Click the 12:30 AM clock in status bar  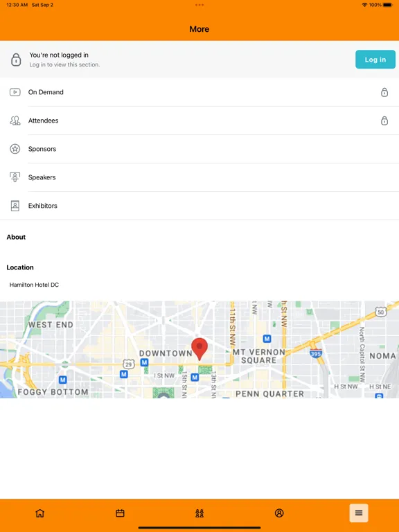[x=17, y=5]
